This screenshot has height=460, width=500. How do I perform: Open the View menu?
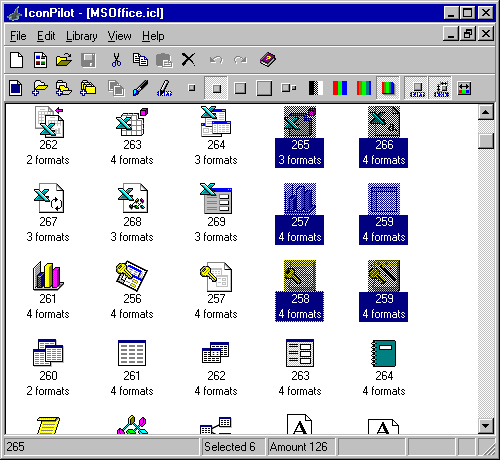tap(119, 36)
